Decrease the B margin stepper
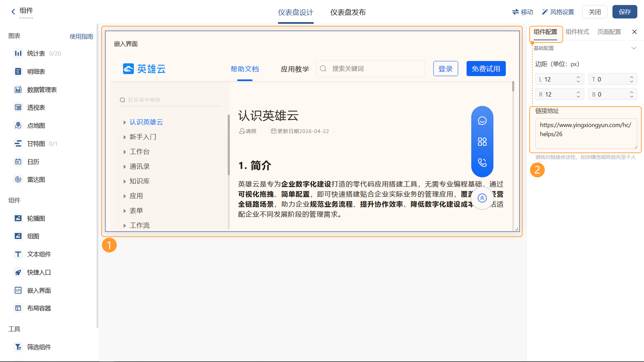This screenshot has height=362, width=644. click(x=631, y=96)
